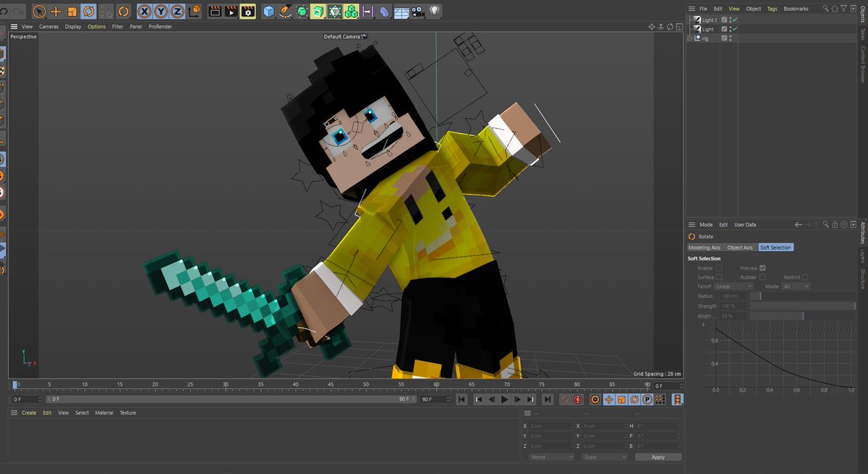Add a Camera object
Image resolution: width=868 pixels, height=474 pixels.
click(x=418, y=12)
